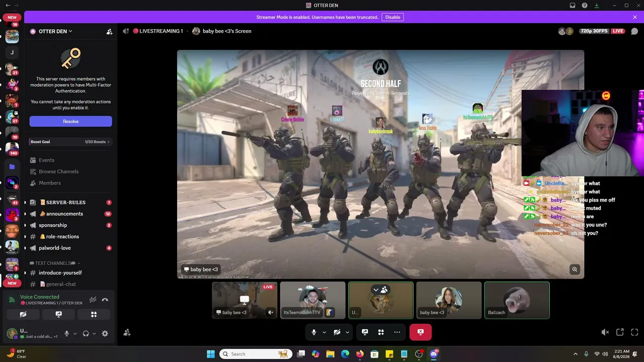Select the Ballzach participant tile
The width and height of the screenshot is (644, 362).
point(517,300)
